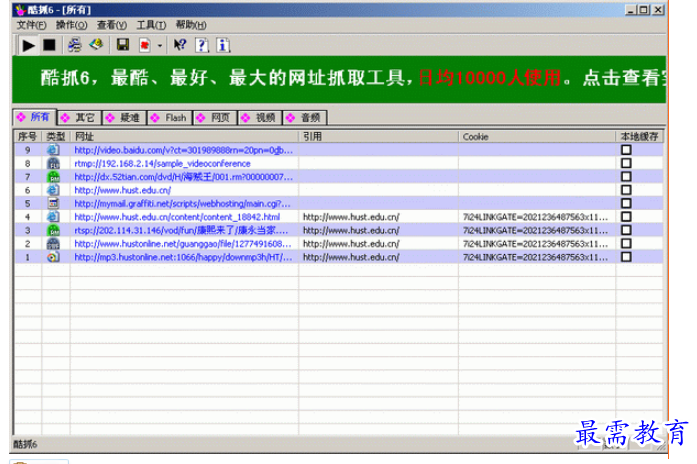Switch to the 音频 tab
Viewport: 697px width, 464px height.
pyautogui.click(x=305, y=118)
